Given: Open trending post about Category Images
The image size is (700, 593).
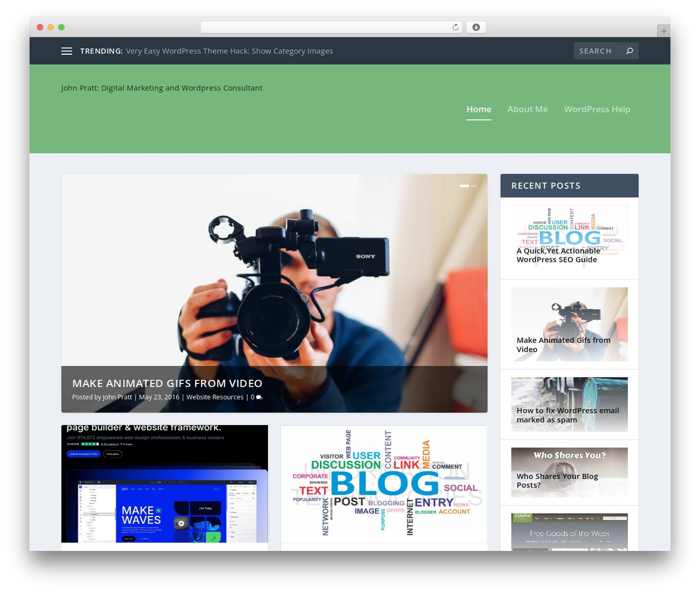Looking at the screenshot, I should click(229, 51).
